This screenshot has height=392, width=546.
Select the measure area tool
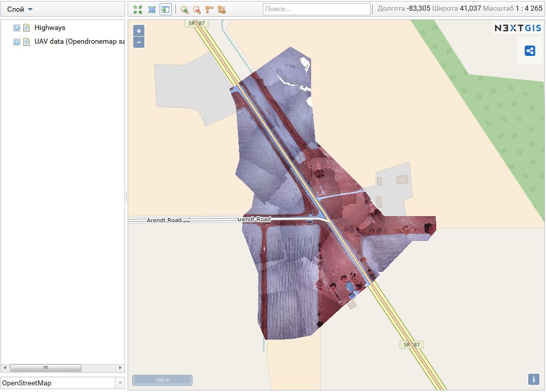221,9
